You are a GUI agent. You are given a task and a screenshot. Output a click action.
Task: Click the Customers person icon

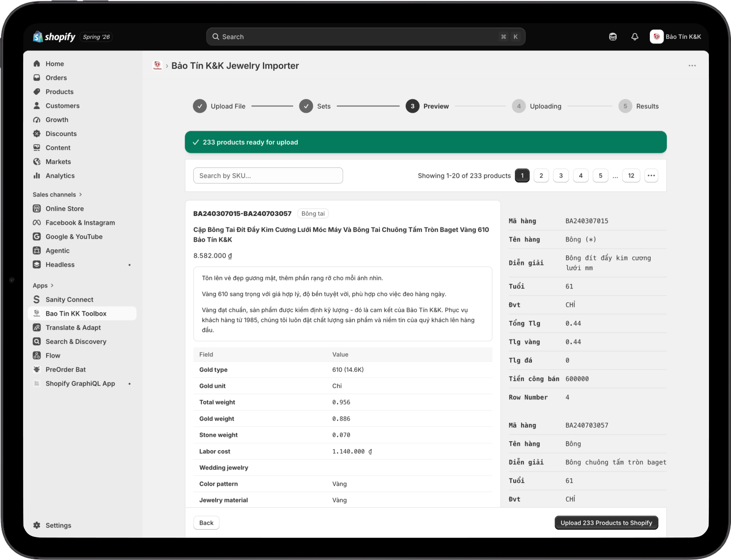pos(37,106)
